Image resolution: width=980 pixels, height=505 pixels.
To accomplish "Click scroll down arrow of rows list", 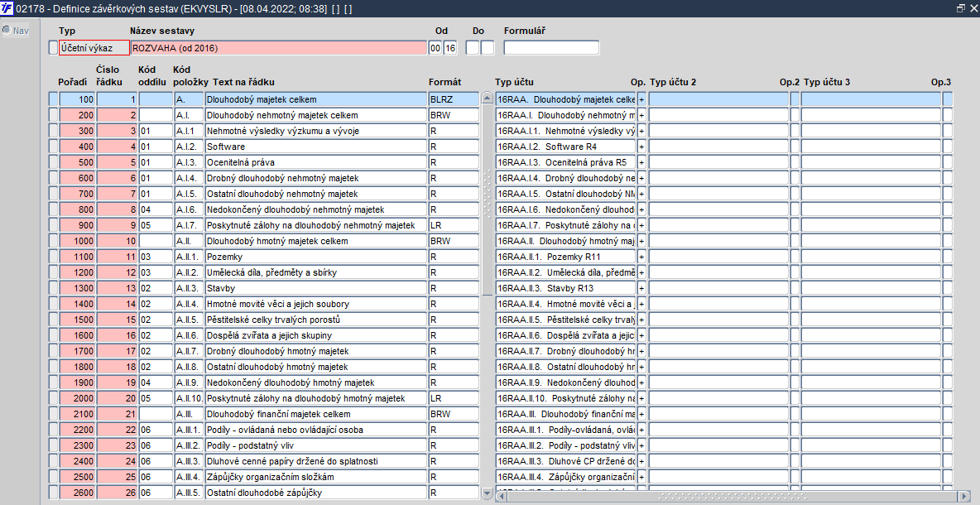I will pos(488,493).
